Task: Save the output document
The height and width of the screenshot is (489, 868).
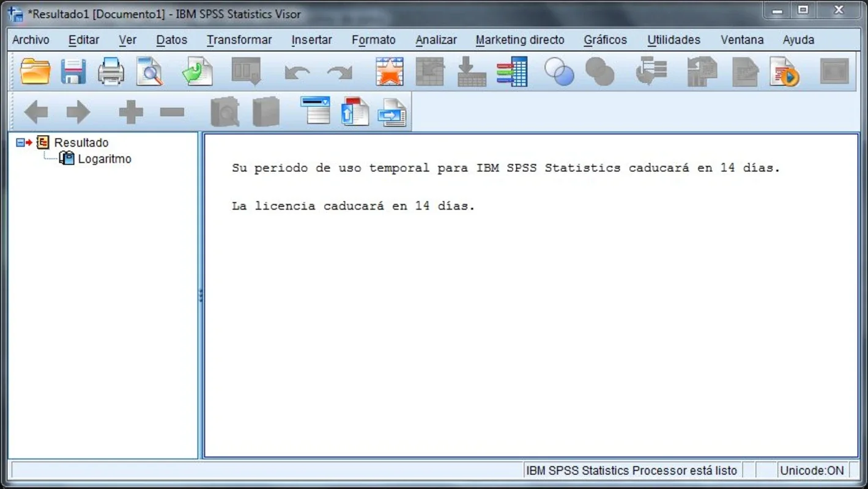Action: click(x=73, y=72)
